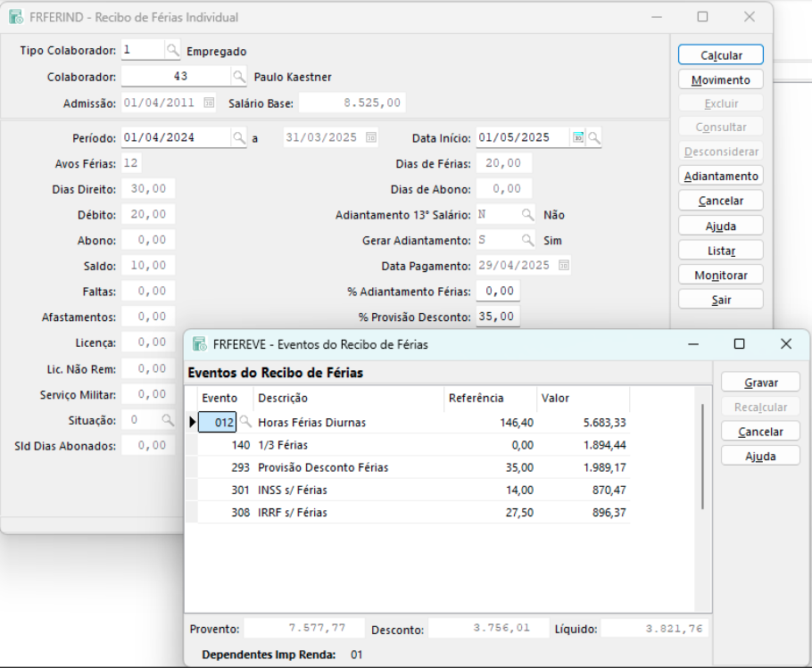Click magnifier next to Data Início calendar
This screenshot has width=812, height=668.
click(593, 138)
